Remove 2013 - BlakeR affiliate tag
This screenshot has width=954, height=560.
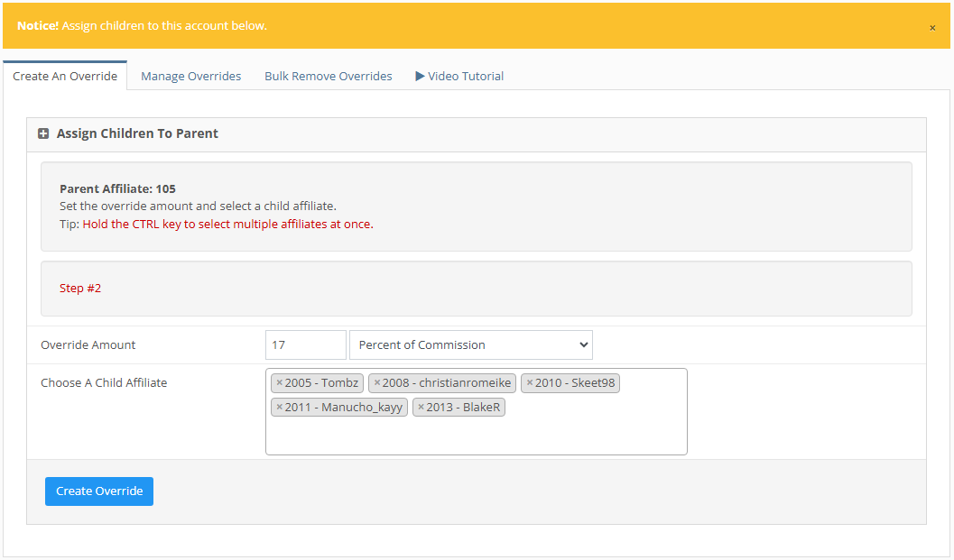421,408
